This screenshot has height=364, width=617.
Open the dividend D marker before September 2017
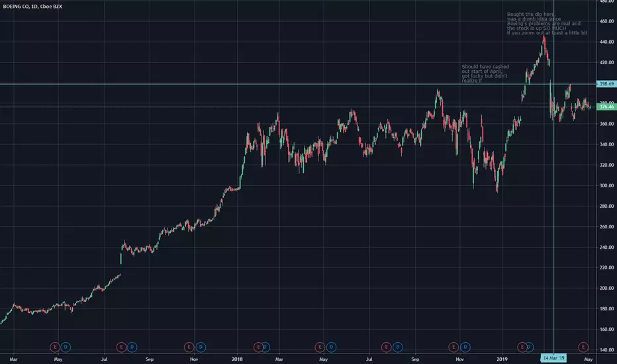click(132, 347)
